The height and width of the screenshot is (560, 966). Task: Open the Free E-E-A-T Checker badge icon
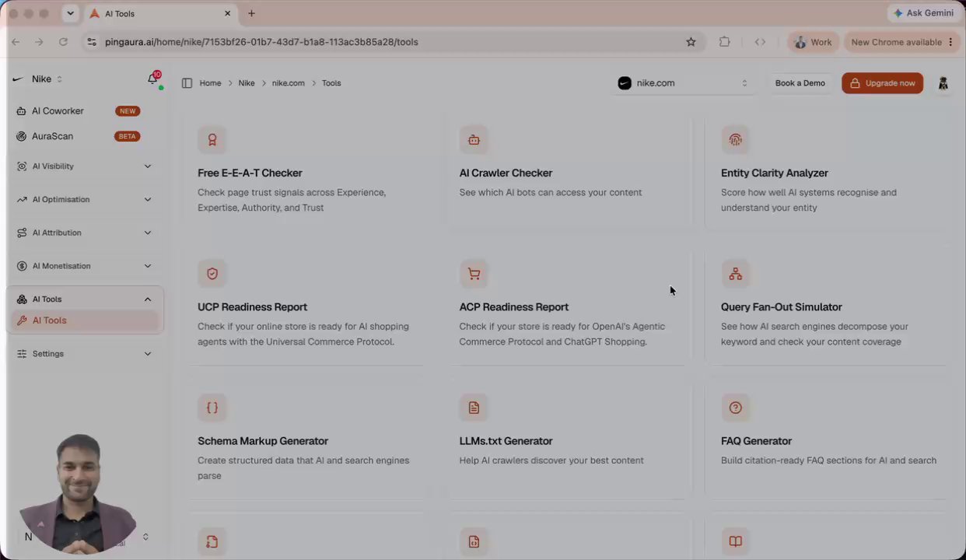click(x=212, y=140)
